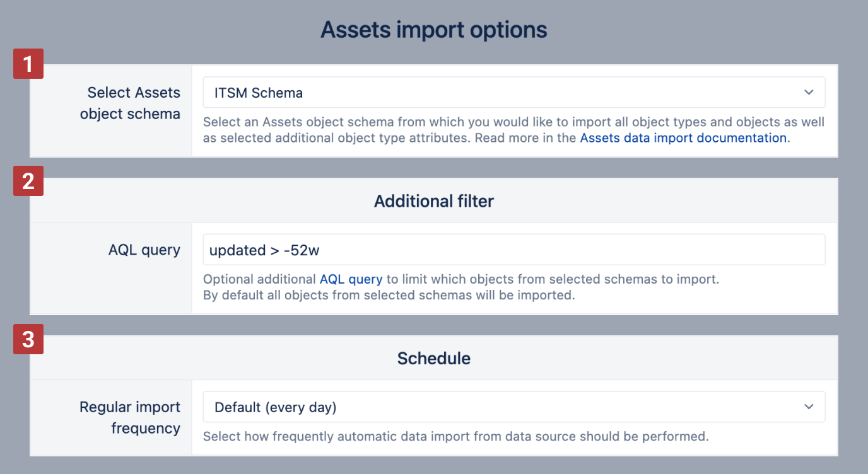Click the "Schedule" section header

[x=433, y=359]
